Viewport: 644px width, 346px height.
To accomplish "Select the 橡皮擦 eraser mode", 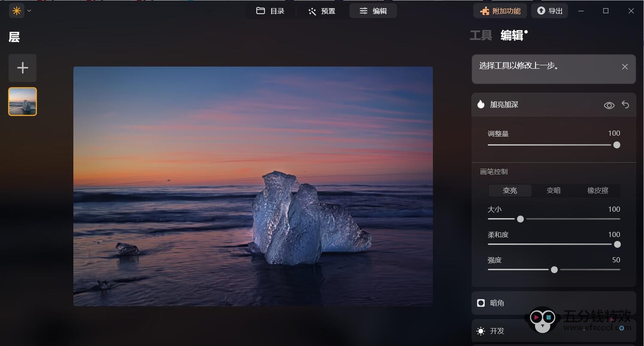I will (598, 191).
